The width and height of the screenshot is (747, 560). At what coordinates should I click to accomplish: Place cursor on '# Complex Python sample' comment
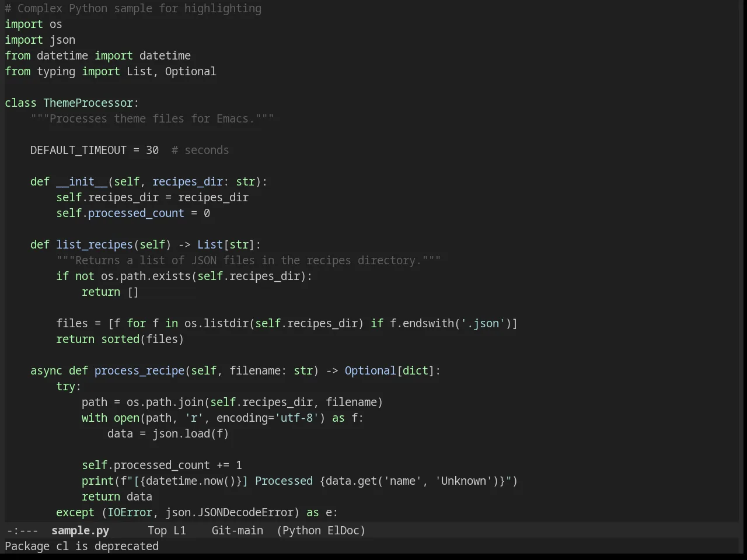[133, 9]
